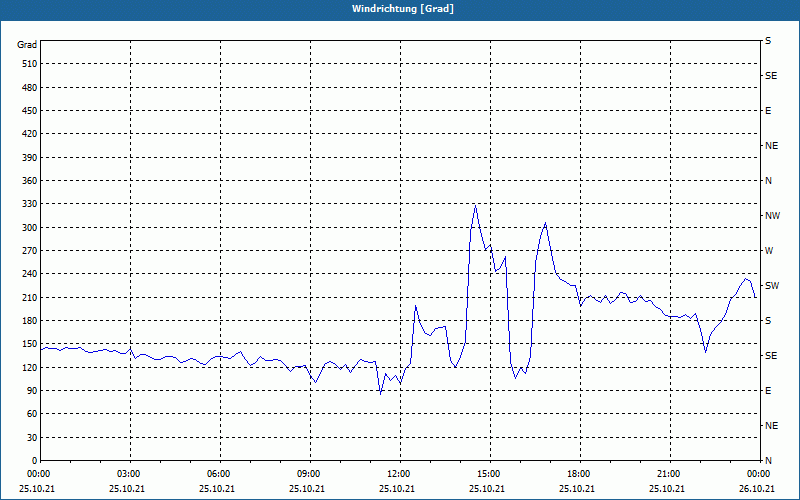800x500 pixels.
Task: Click the N compass label level with 360
Action: tap(768, 181)
